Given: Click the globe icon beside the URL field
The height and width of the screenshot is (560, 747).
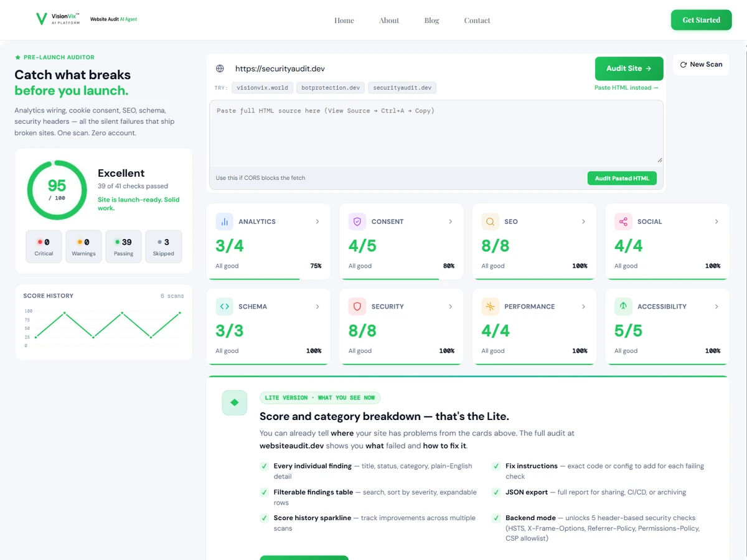Looking at the screenshot, I should (220, 68).
